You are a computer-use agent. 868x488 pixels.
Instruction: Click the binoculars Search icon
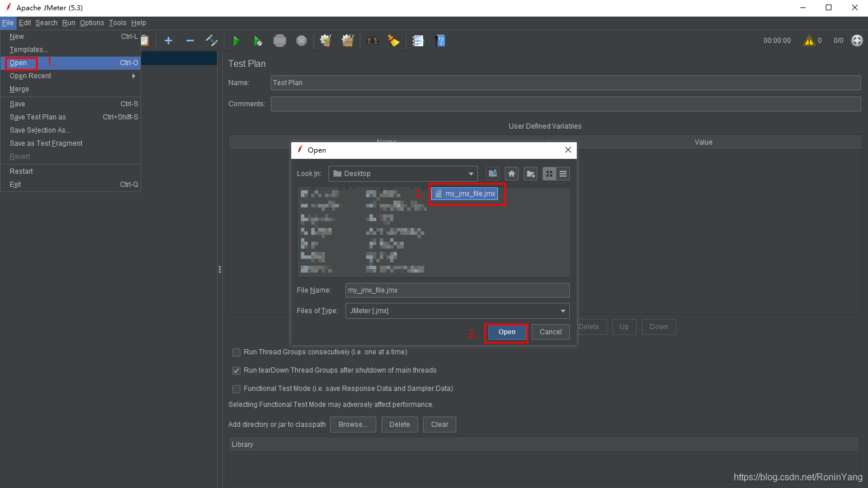(x=372, y=41)
